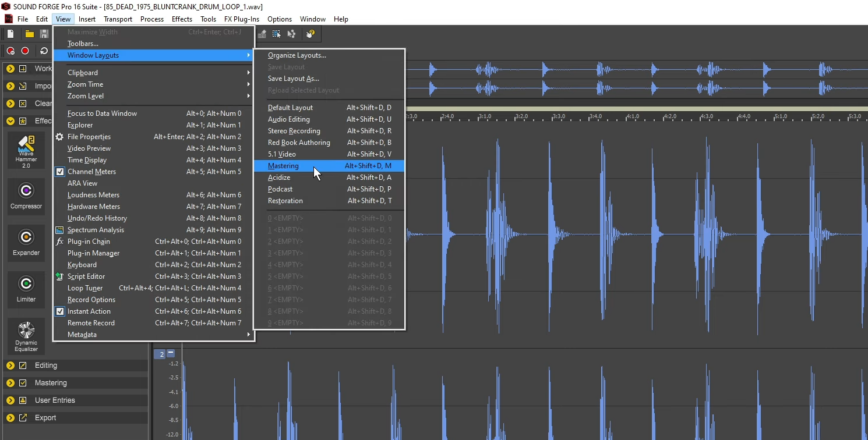Open the Compressor effect

[26, 196]
